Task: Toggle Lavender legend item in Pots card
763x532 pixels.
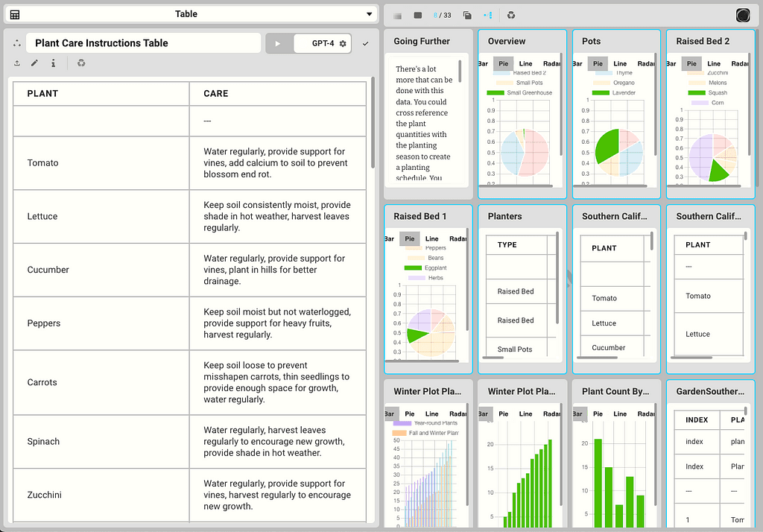Action: [x=614, y=93]
